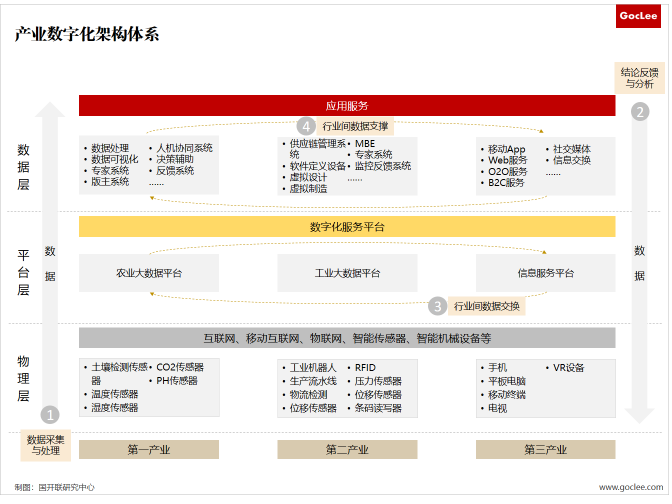Click the 第三产业 label box
The height and width of the screenshot is (504, 672).
tap(545, 450)
